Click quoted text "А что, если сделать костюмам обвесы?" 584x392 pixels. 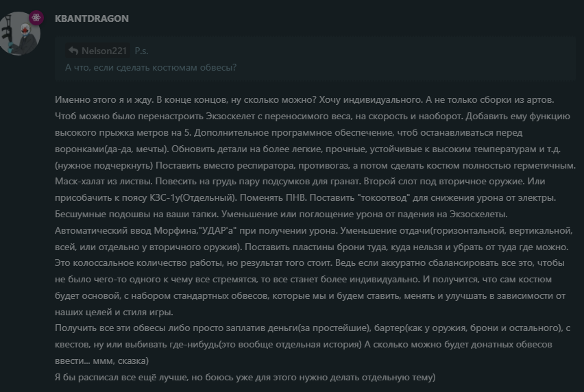point(151,67)
